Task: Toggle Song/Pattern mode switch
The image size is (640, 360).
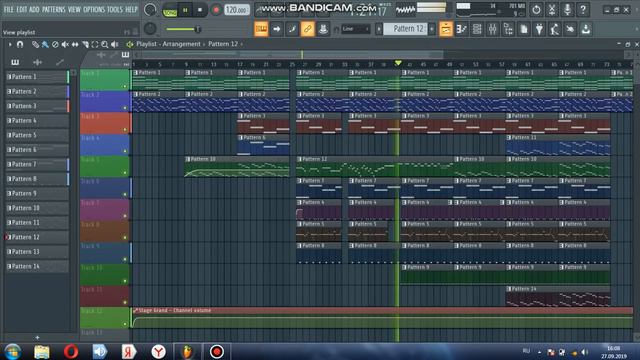Action: [169, 10]
